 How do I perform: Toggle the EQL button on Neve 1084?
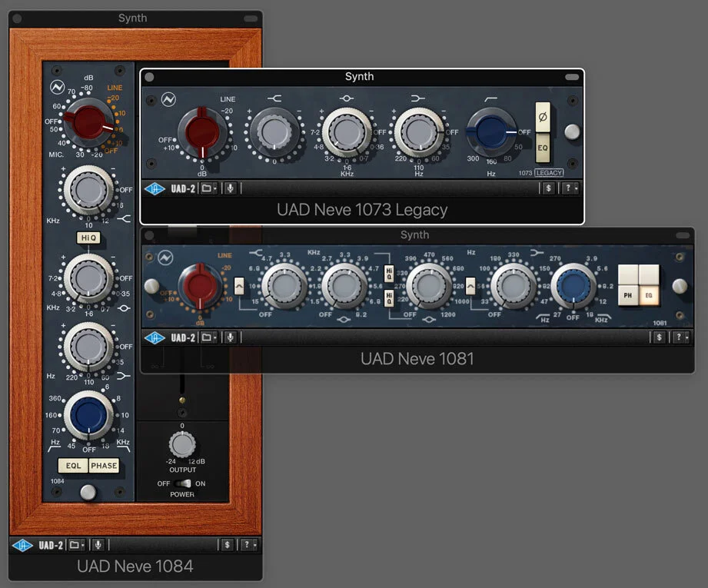click(x=73, y=466)
